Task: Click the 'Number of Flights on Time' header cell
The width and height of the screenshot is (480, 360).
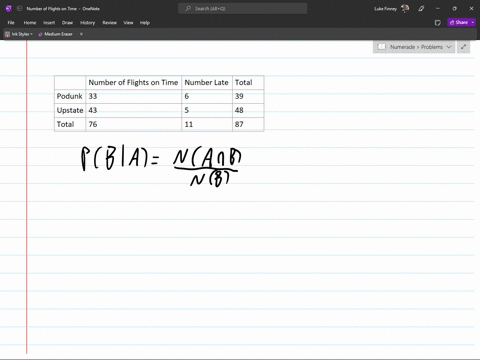Action: pos(133,82)
